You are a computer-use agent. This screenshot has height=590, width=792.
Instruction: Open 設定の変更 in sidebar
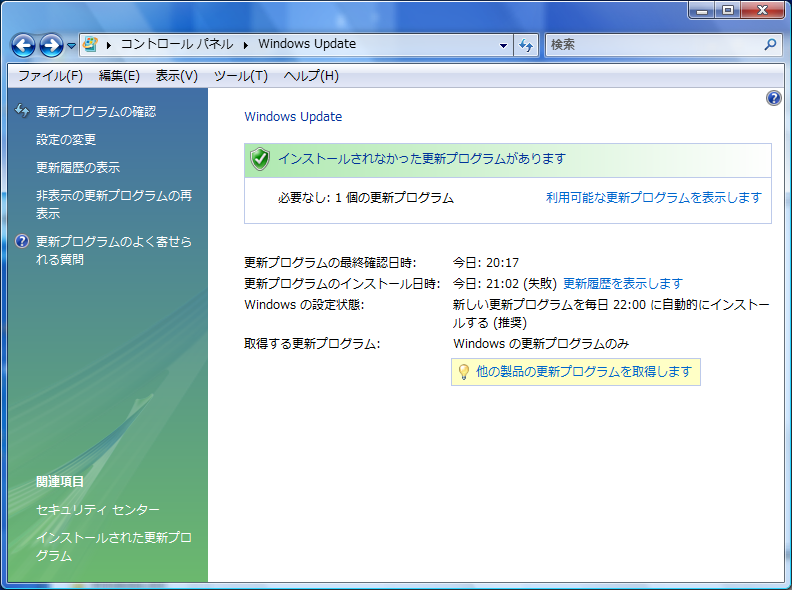tap(66, 139)
